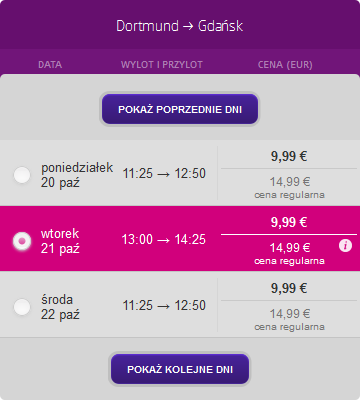This screenshot has height=400, width=360.
Task: Click the 11:25 → 12:50 time on środa
Action: click(164, 305)
